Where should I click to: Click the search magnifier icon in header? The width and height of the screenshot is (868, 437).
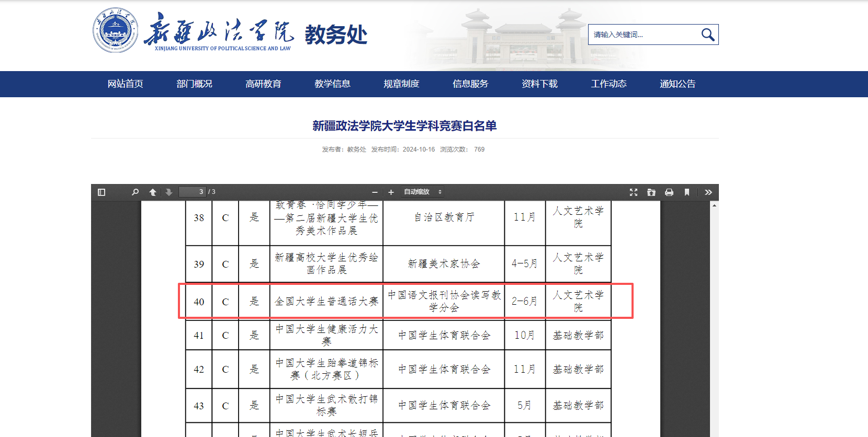tap(707, 34)
